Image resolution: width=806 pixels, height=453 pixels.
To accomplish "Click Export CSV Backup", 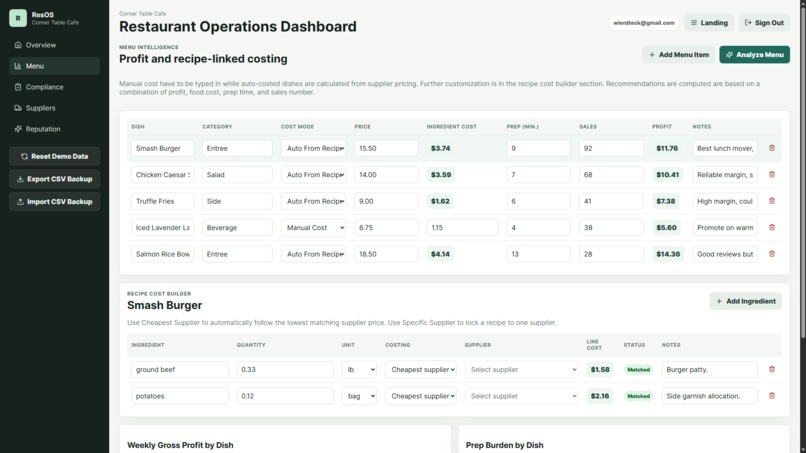I will (x=54, y=179).
